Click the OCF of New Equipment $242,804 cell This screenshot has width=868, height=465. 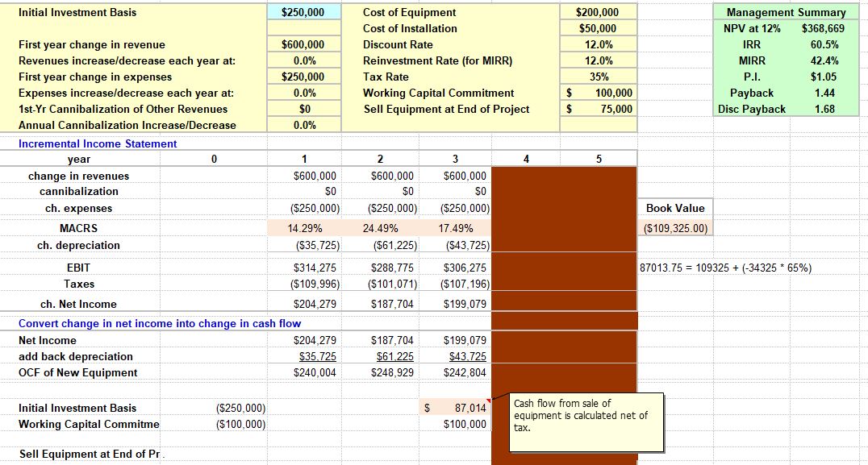point(455,372)
